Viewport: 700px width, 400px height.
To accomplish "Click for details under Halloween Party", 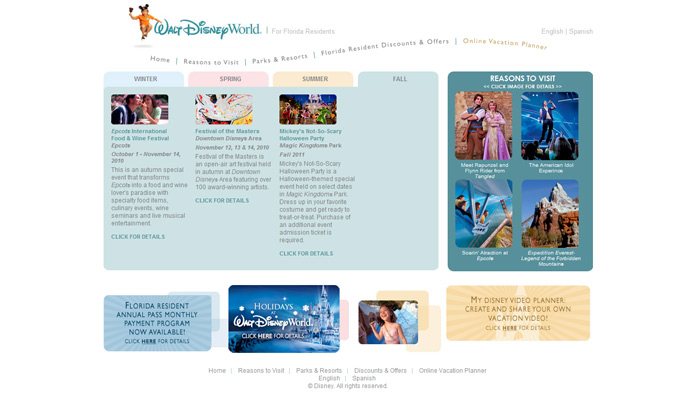I will pyautogui.click(x=306, y=254).
